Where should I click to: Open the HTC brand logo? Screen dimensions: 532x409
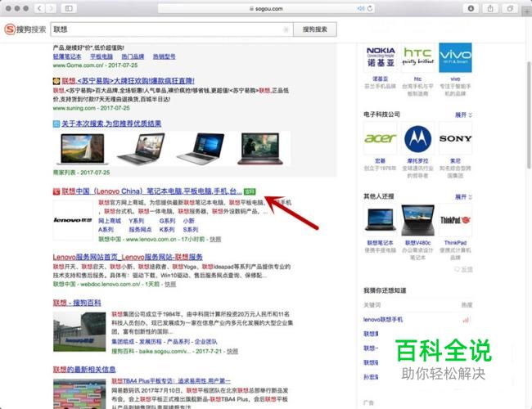(x=418, y=57)
